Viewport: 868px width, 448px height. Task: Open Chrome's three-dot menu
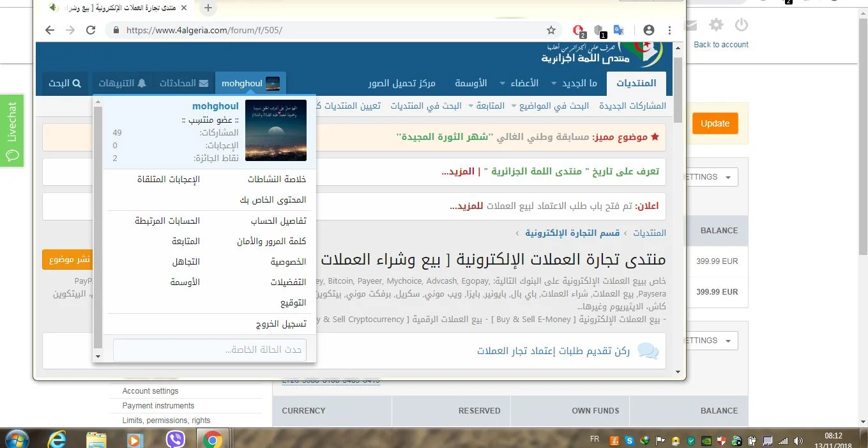[x=669, y=30]
